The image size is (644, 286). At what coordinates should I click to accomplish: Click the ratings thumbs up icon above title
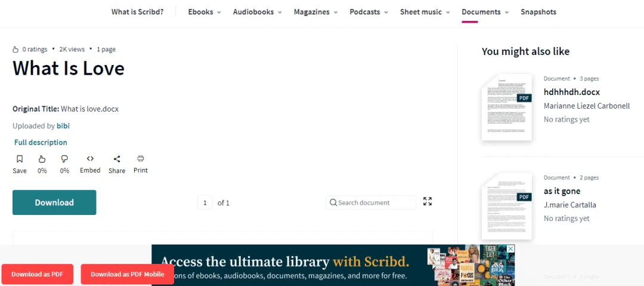click(16, 50)
